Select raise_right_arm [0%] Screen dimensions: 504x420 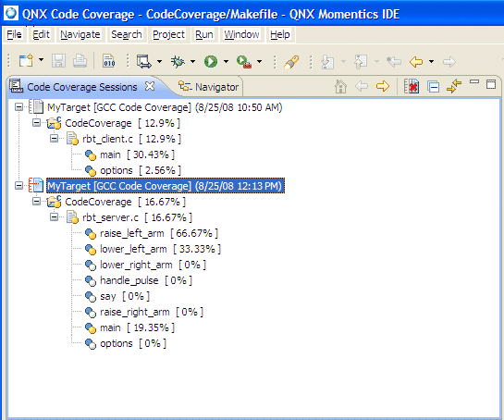point(152,312)
